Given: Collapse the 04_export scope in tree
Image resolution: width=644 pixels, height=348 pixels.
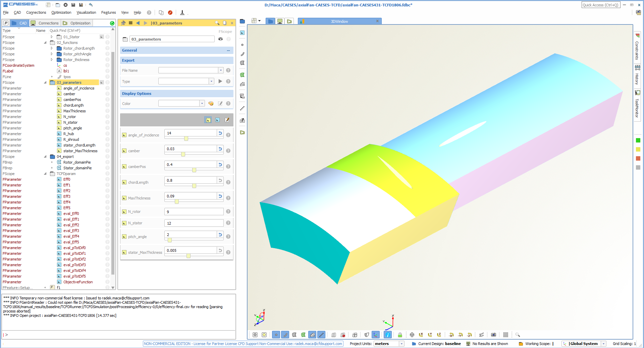Looking at the screenshot, I should (x=45, y=157).
